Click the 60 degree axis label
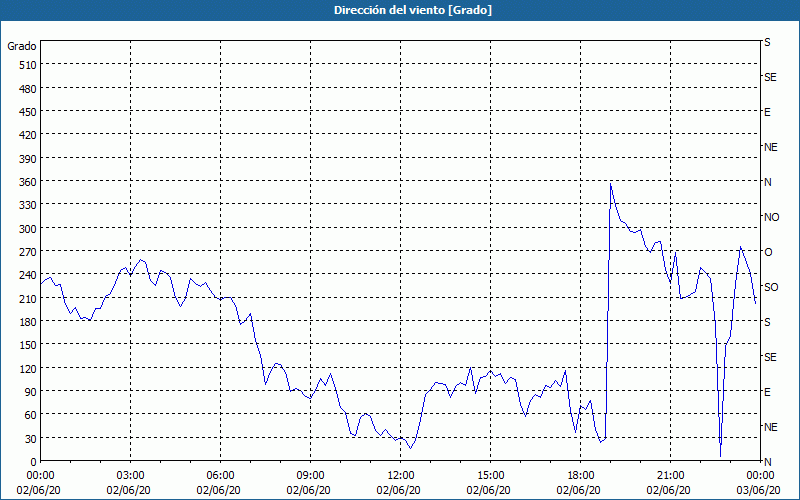Image resolution: width=800 pixels, height=500 pixels. [x=31, y=415]
